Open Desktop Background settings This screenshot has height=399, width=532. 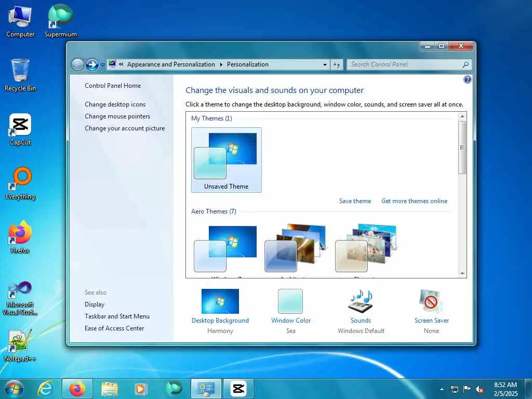coord(220,311)
